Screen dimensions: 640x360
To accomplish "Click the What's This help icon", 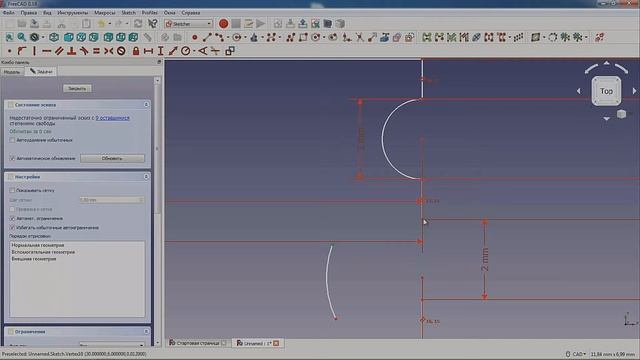I will click(153, 24).
